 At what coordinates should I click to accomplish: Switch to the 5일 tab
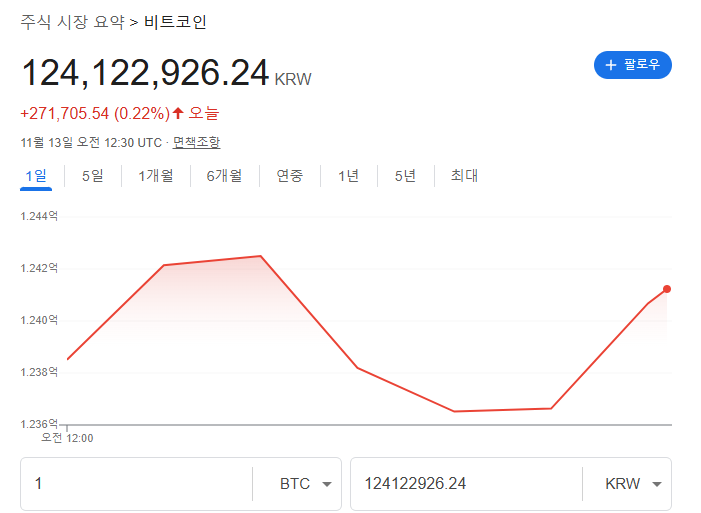[92, 176]
